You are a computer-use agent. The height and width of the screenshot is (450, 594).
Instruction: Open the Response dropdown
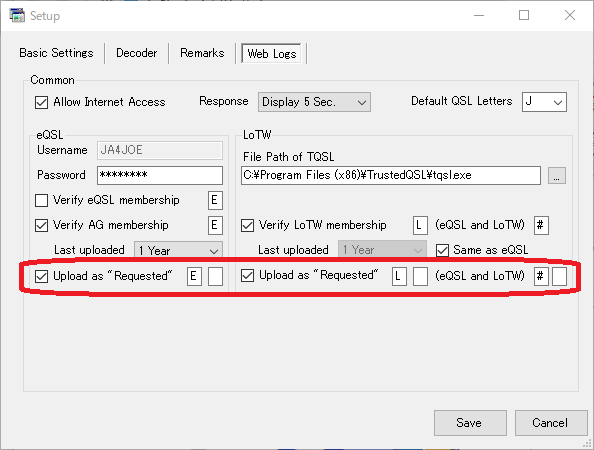(314, 102)
